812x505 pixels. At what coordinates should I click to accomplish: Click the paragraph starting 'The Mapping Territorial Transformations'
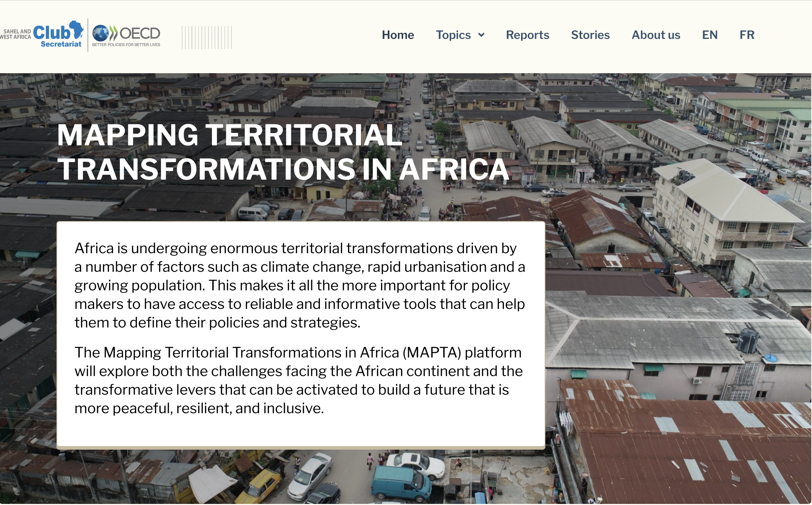pos(299,380)
